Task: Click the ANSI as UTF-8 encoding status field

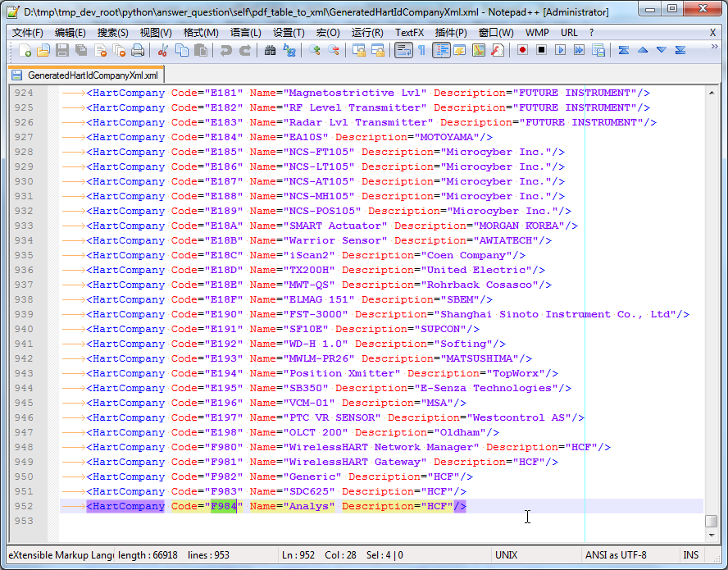Action: [x=616, y=555]
